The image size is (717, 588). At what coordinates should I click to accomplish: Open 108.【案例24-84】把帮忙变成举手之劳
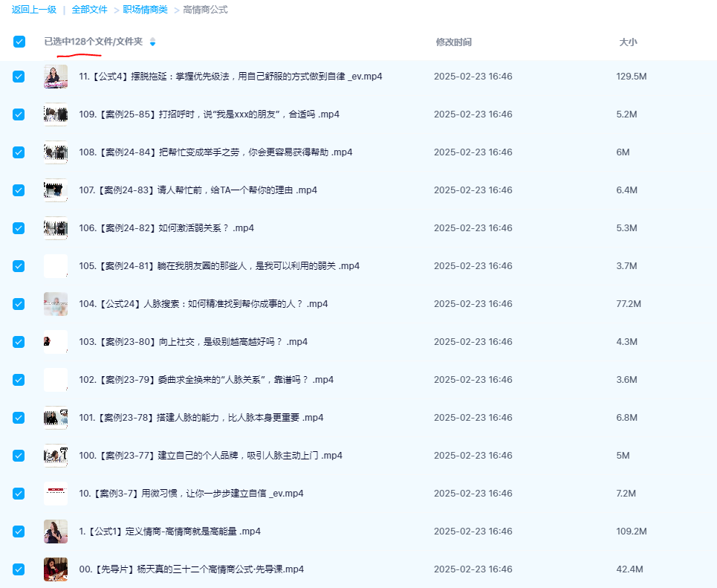pyautogui.click(x=55, y=152)
